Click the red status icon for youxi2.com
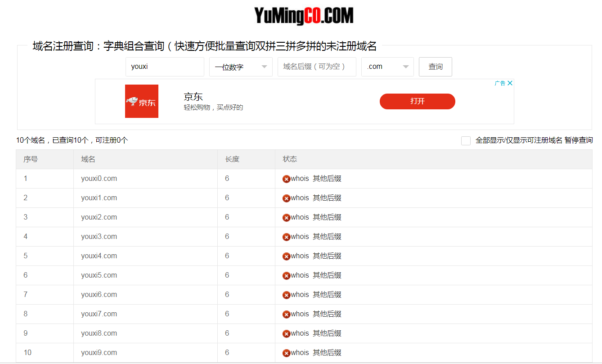602x364 pixels. (x=286, y=218)
